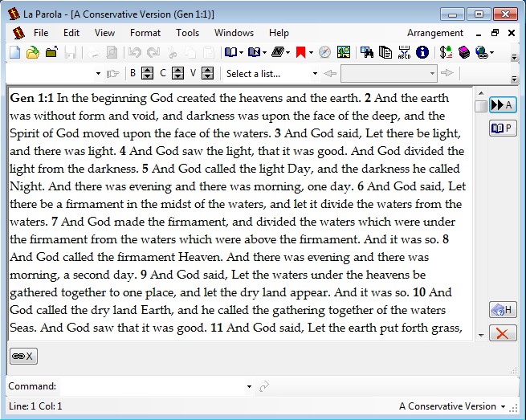
Task: Click the Open file folder icon
Action: (x=32, y=53)
